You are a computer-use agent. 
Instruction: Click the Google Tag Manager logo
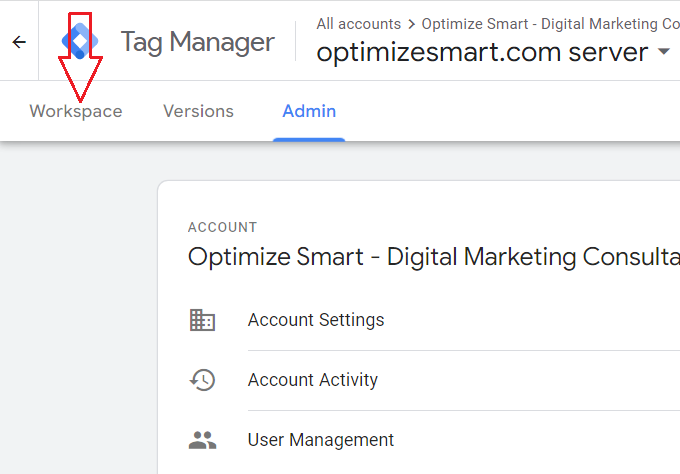(x=79, y=40)
